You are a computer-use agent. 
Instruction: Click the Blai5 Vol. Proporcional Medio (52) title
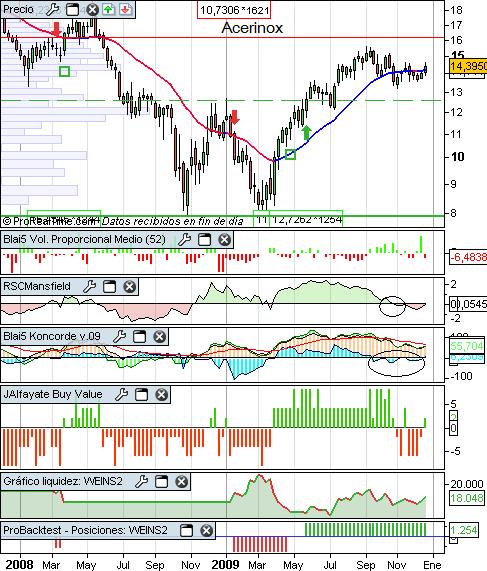tap(84, 239)
